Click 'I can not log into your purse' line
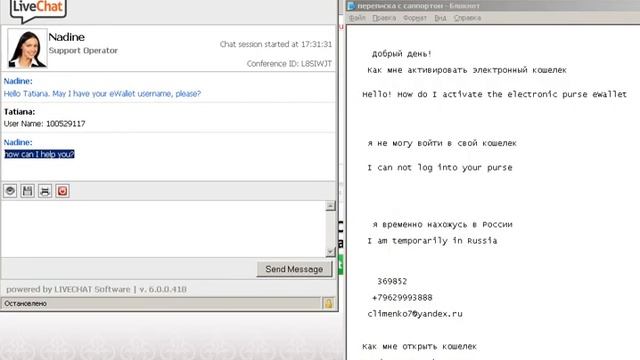This screenshot has width=640, height=360. tap(440, 167)
